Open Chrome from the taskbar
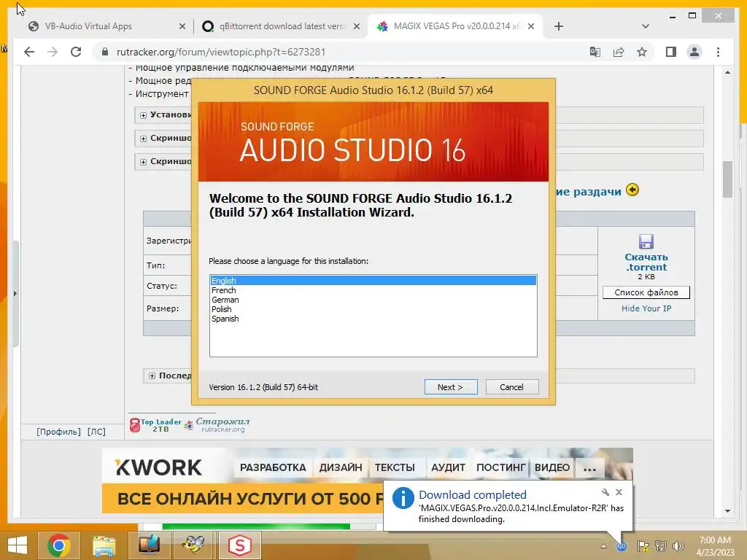The height and width of the screenshot is (560, 747). (58, 545)
